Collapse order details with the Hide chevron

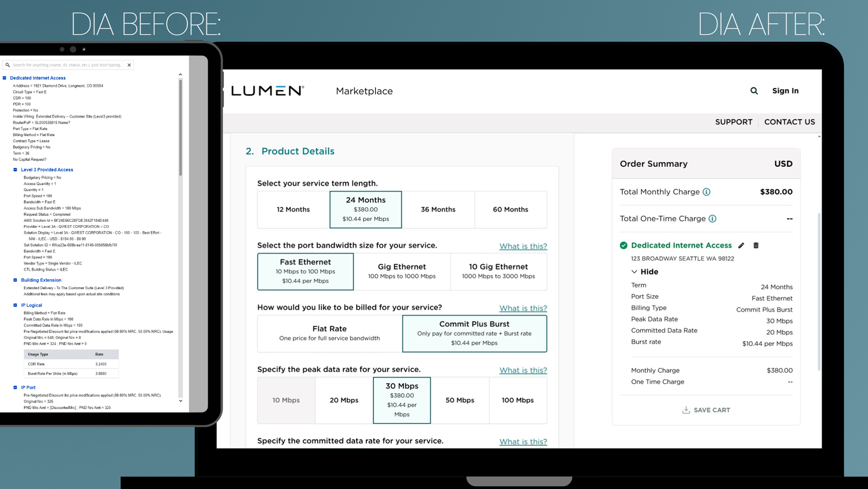tap(635, 271)
